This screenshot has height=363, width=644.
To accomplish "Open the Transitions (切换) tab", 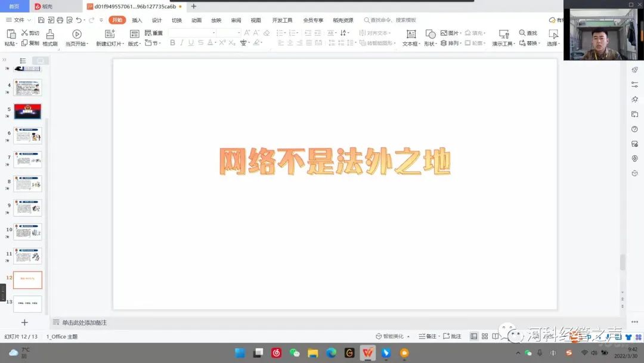I will [177, 20].
